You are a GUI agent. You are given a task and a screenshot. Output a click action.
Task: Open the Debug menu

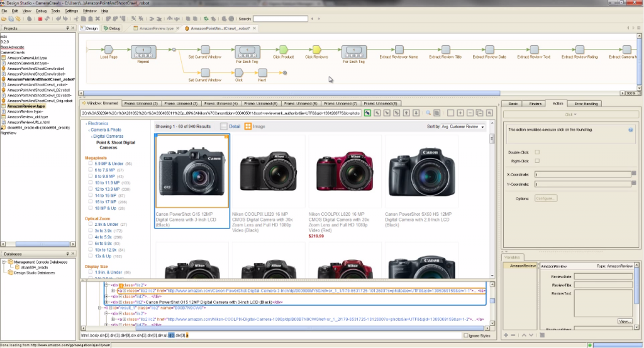coord(41,11)
